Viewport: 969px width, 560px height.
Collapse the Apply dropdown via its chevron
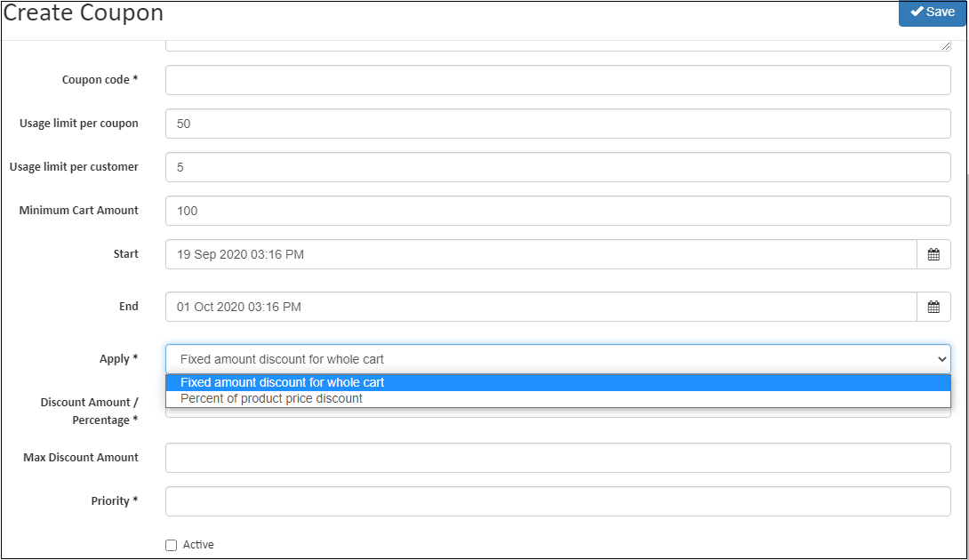pos(941,359)
